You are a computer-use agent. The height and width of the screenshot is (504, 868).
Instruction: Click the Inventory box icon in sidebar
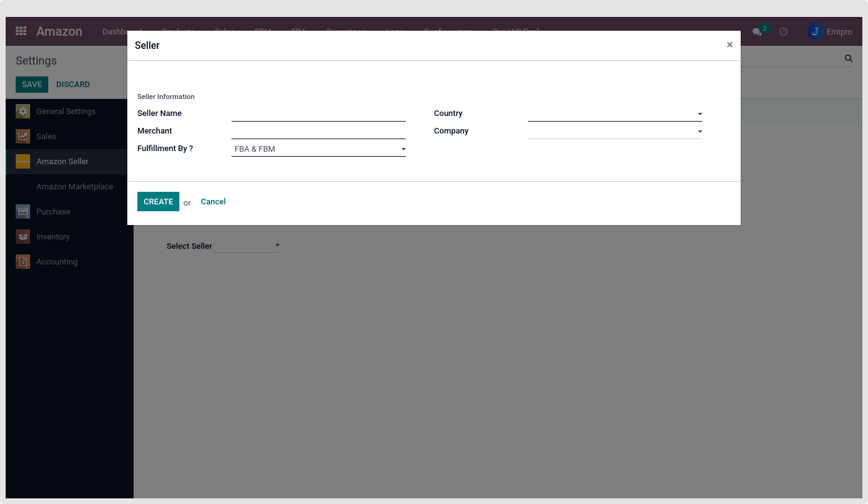(x=23, y=237)
